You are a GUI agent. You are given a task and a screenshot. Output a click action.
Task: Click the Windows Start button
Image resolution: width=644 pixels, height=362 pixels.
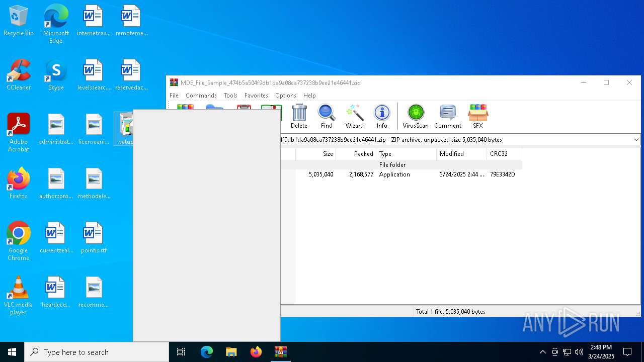12,352
